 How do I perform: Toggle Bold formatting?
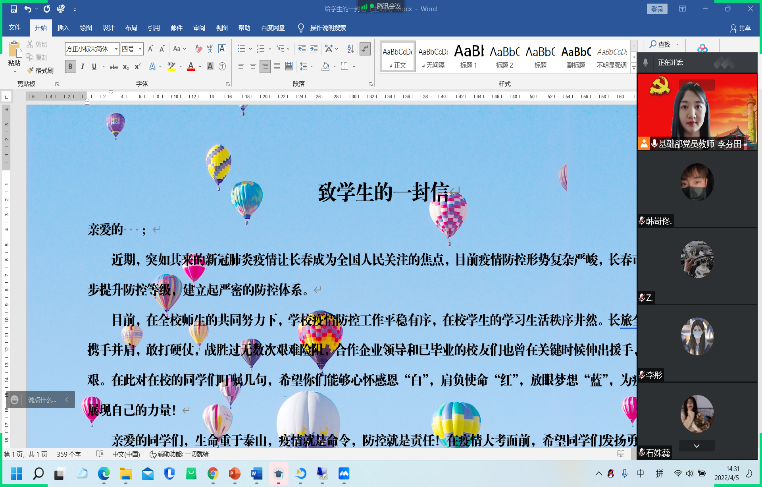click(70, 66)
